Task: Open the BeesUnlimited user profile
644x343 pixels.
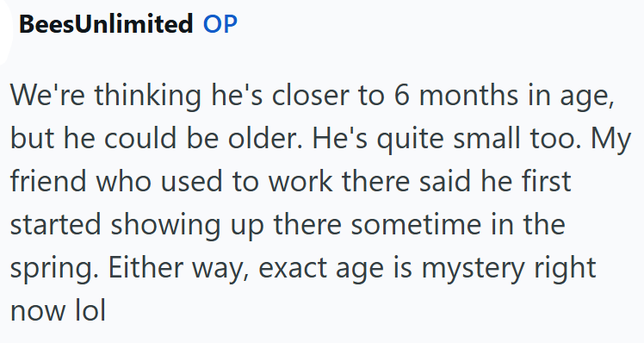Action: 106,24
